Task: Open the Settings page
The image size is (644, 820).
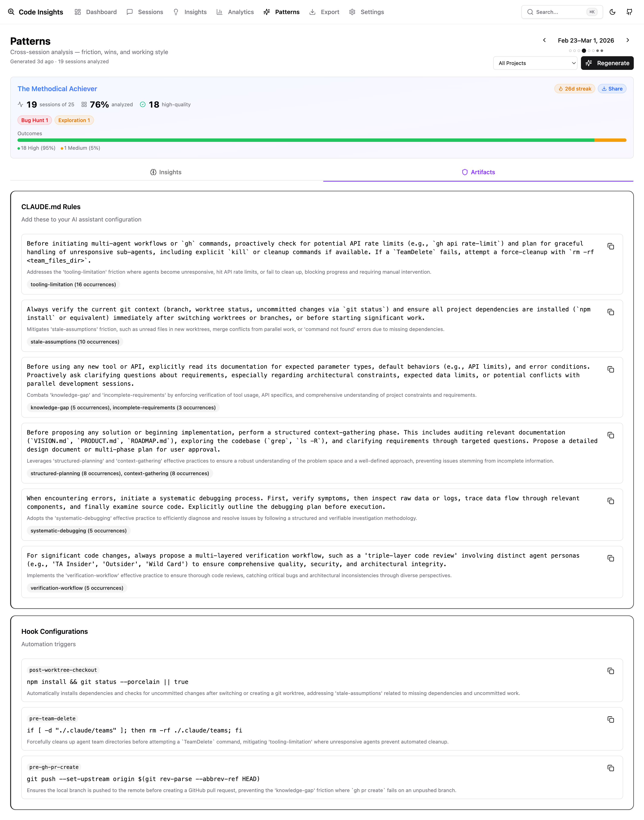Action: 372,12
